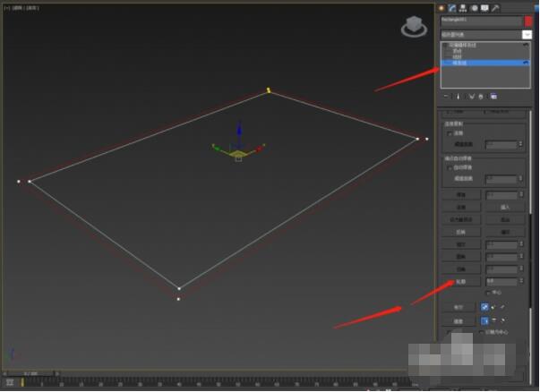
Task: Open the Create command panel tab
Action: pyautogui.click(x=441, y=7)
